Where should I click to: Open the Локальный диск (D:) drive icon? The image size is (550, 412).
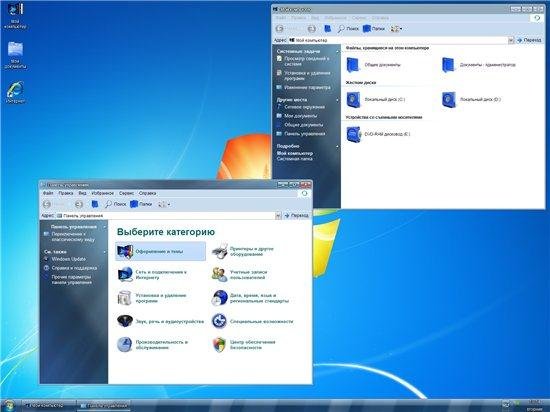click(449, 100)
